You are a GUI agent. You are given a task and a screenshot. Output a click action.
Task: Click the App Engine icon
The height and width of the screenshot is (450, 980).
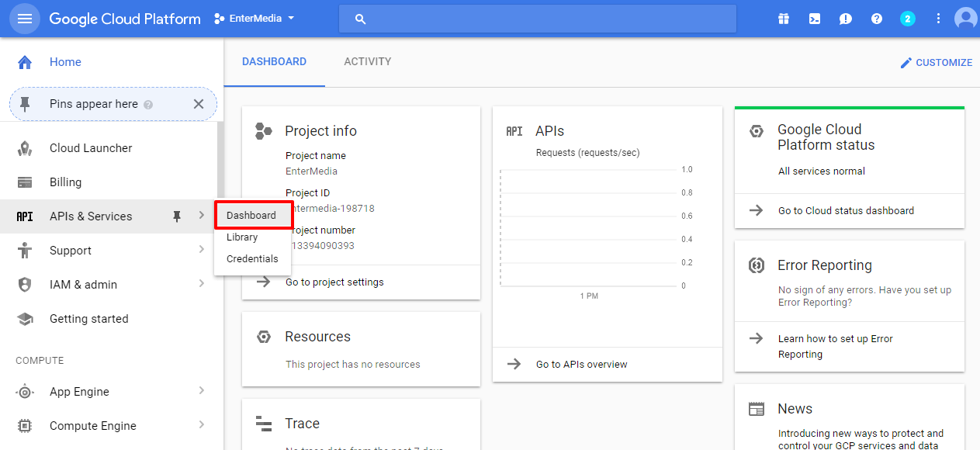(25, 392)
